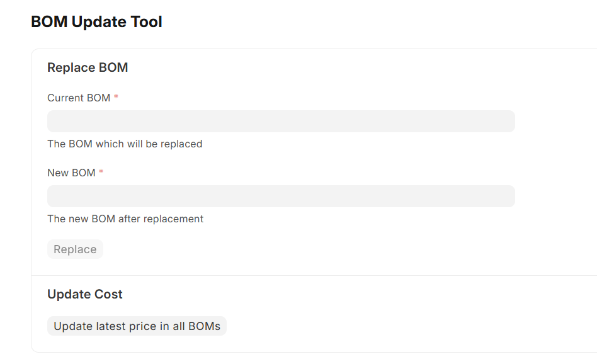
Task: Update latest price in all BOMs
Action: (137, 326)
